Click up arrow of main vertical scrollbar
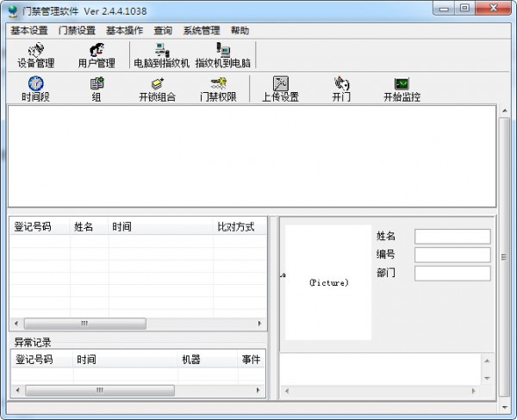 click(505, 111)
